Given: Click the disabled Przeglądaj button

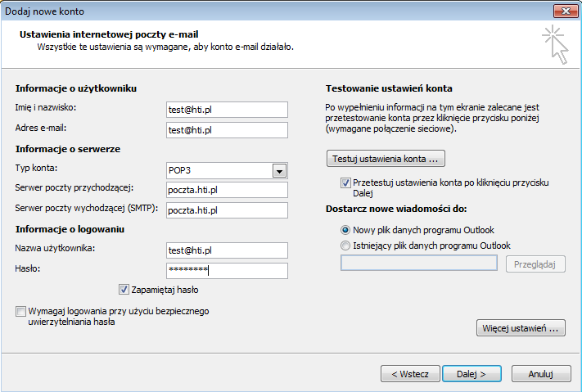Looking at the screenshot, I should (535, 264).
